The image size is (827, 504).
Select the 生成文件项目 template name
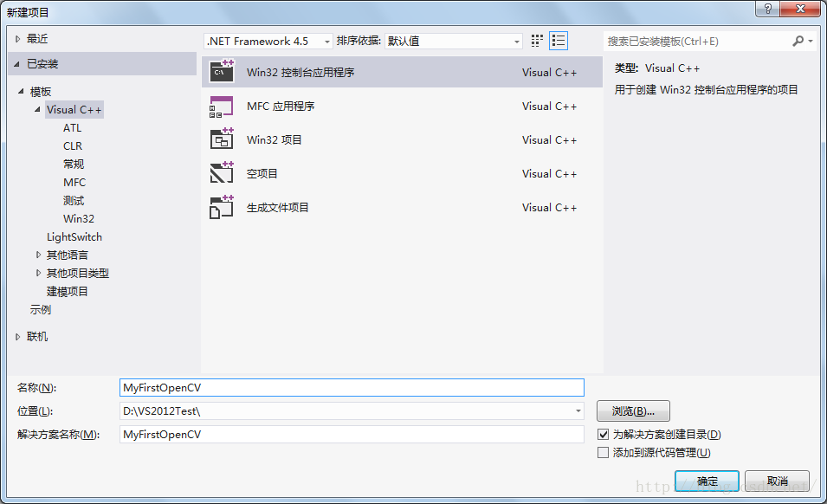pyautogui.click(x=278, y=207)
